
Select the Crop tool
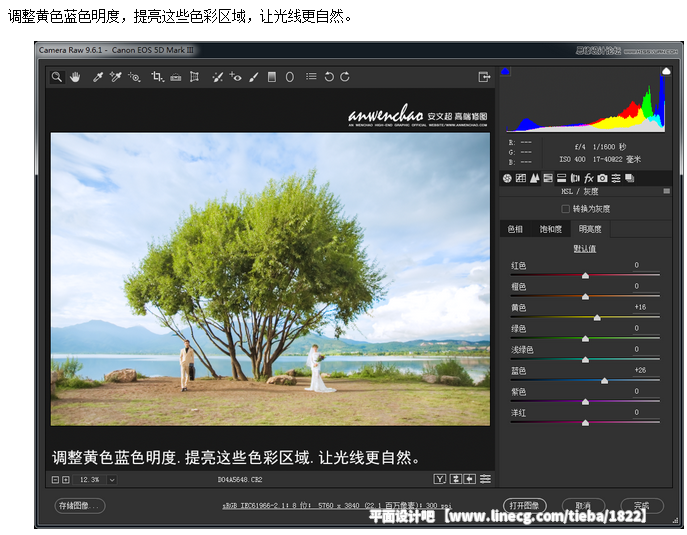157,77
